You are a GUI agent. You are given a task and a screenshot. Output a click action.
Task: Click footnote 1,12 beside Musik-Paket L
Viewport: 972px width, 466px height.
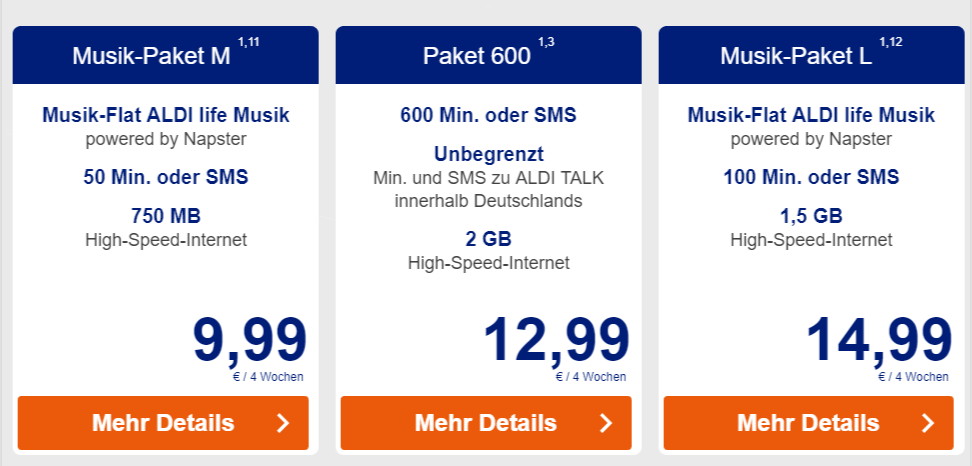click(891, 41)
